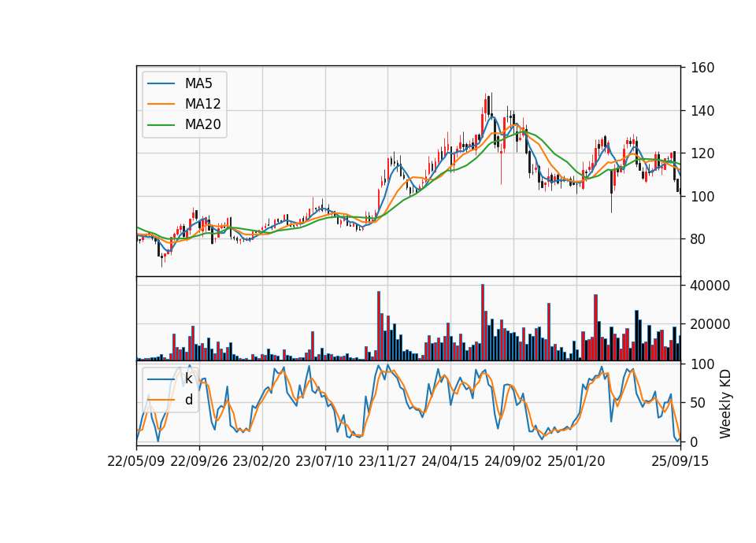The image size is (756, 543).
Task: Click the 23/07/10 date tick label
Action: pyautogui.click(x=324, y=461)
